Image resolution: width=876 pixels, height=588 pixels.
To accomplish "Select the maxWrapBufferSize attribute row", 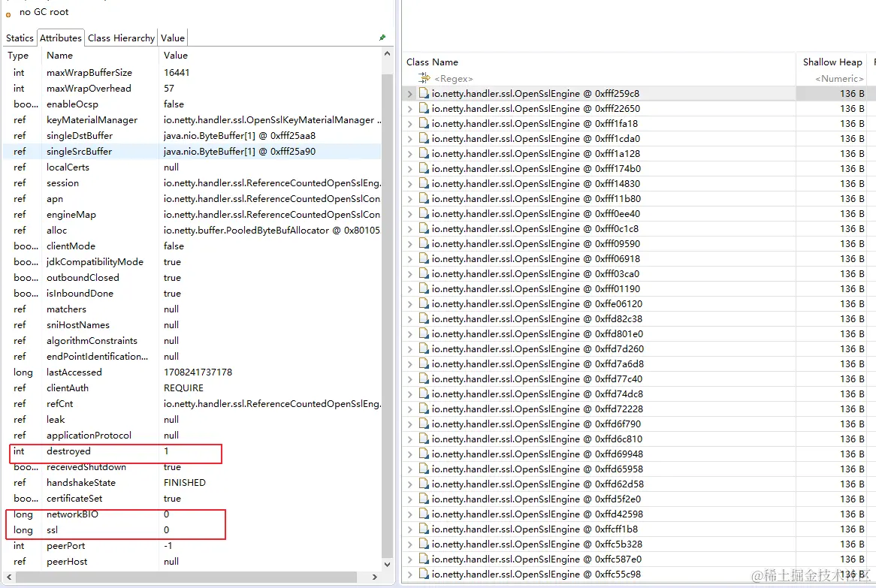I will click(x=192, y=73).
